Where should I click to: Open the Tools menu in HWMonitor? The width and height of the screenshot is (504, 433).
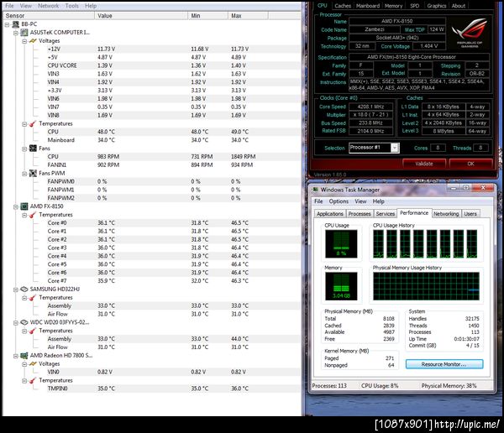[71, 6]
